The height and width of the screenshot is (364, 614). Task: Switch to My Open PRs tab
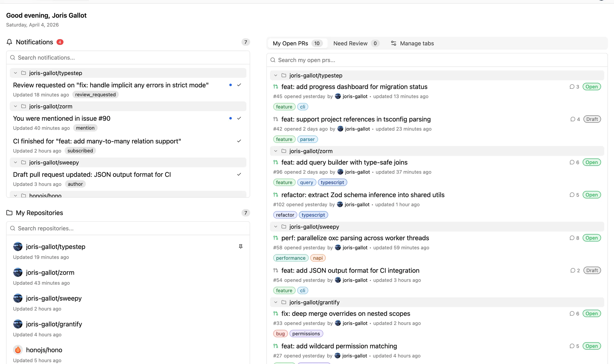[x=297, y=43]
